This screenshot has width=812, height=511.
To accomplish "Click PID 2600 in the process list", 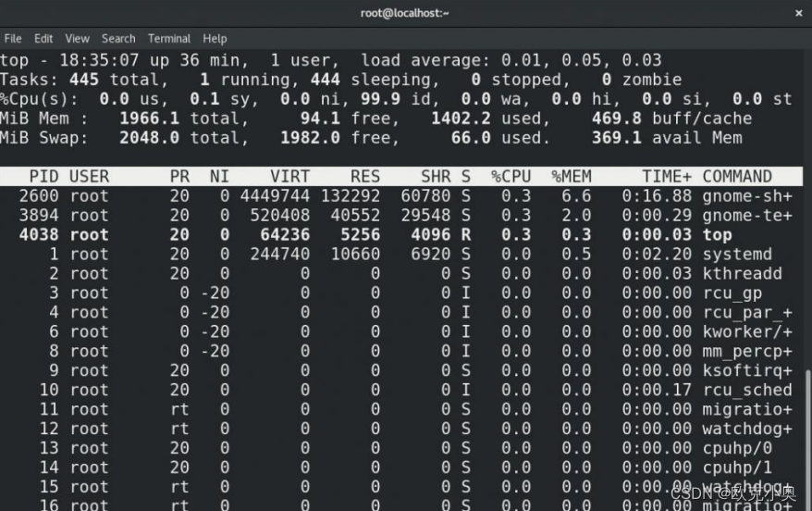I will point(39,196).
